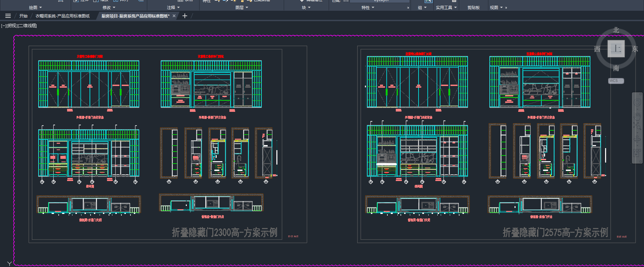Viewport: 644px width, 267px height.
Task: Toggle viewport controls minus bracket
Action: point(3,26)
